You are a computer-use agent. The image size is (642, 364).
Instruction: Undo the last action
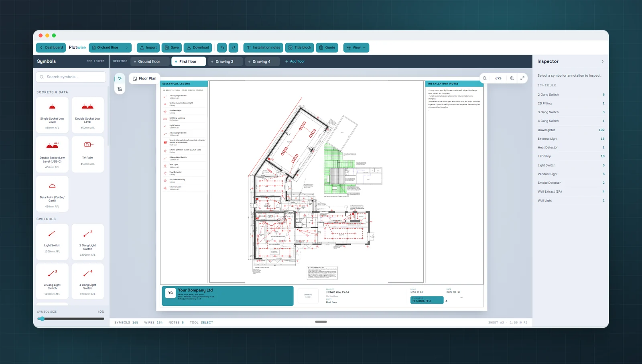coord(222,47)
